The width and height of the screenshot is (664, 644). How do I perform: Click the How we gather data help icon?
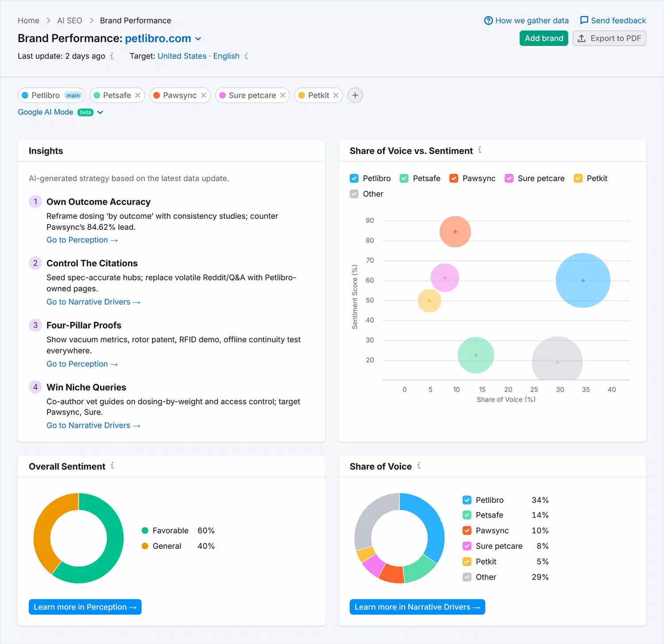(x=488, y=20)
